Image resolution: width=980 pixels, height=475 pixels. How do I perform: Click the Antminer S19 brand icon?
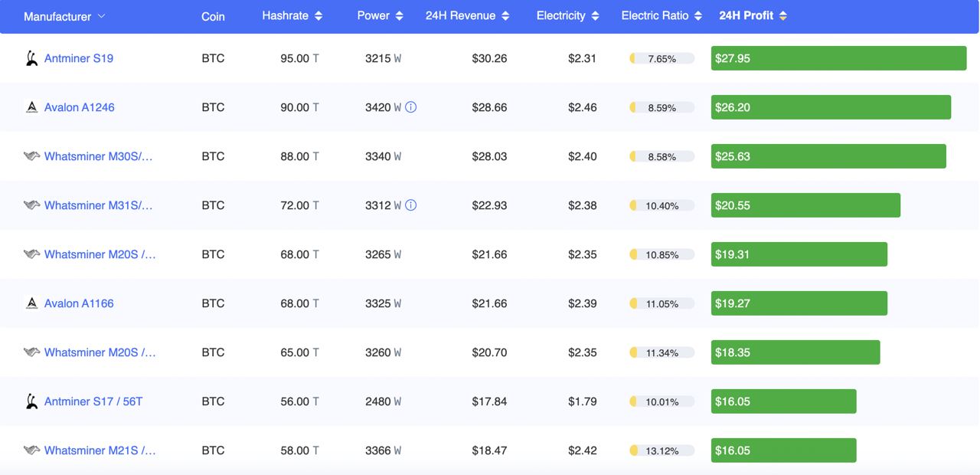tap(31, 58)
